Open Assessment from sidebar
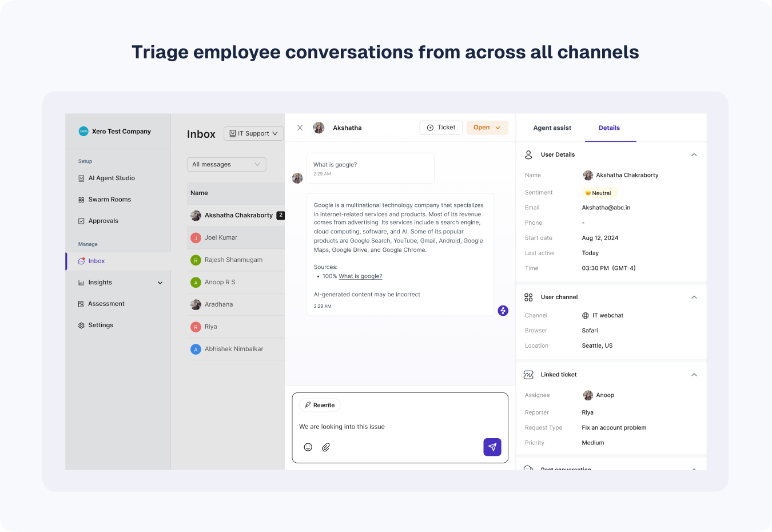This screenshot has width=772, height=532. [x=106, y=304]
